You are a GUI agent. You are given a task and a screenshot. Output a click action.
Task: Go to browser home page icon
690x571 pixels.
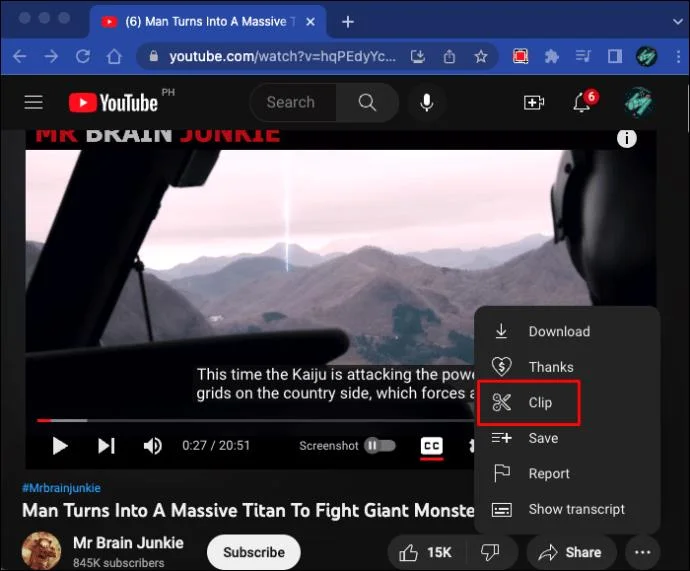[x=114, y=56]
